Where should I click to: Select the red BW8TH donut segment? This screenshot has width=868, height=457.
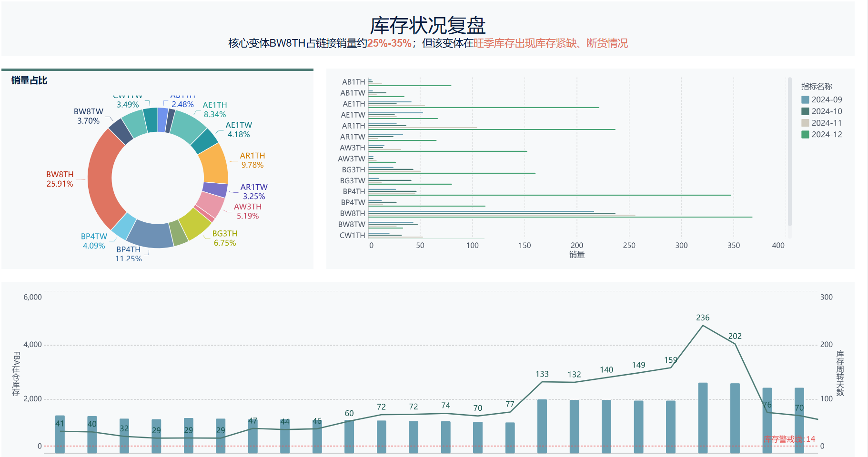click(102, 179)
